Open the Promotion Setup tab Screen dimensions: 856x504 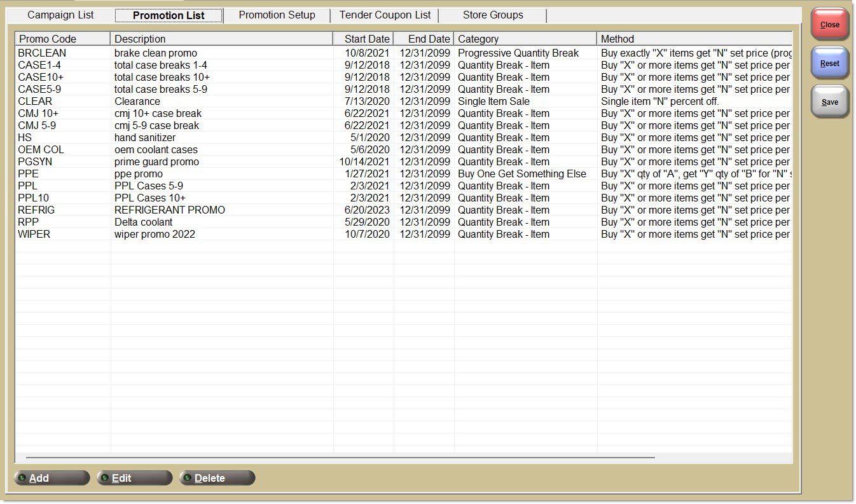point(277,15)
